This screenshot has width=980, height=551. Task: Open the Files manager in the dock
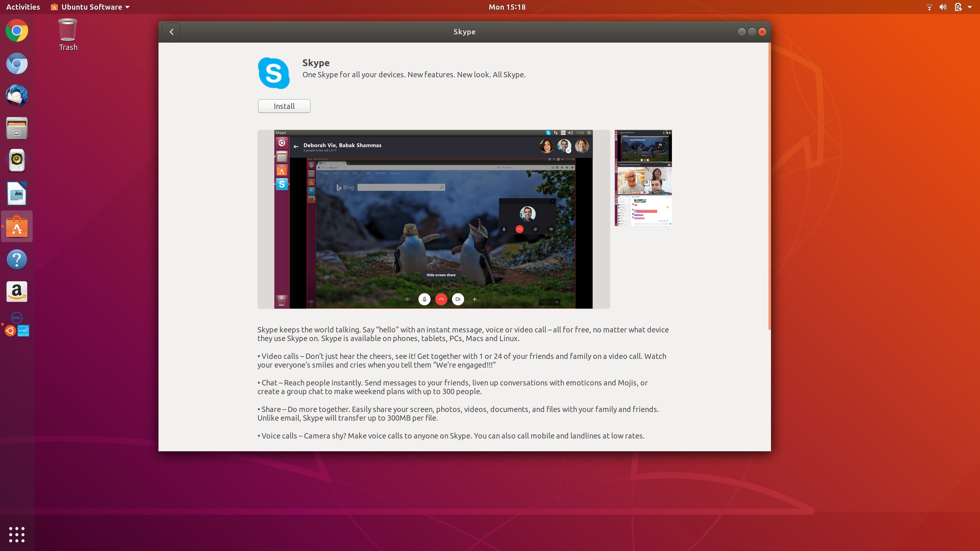point(17,128)
